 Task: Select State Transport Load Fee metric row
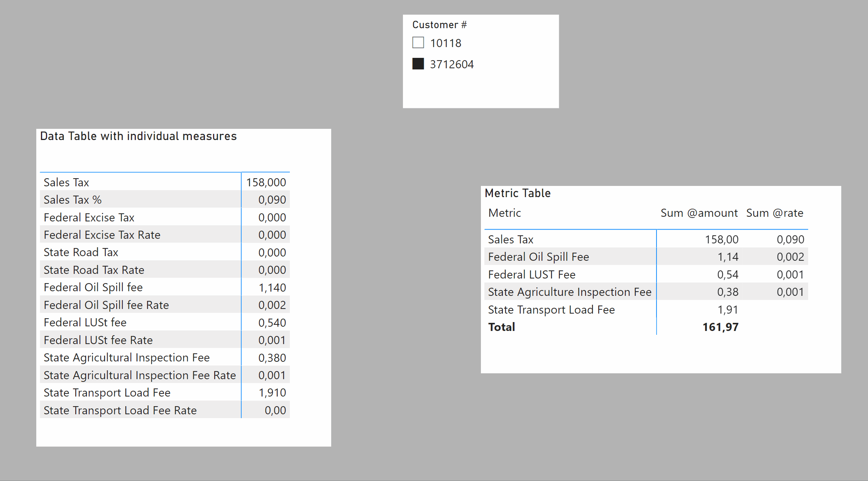click(646, 309)
